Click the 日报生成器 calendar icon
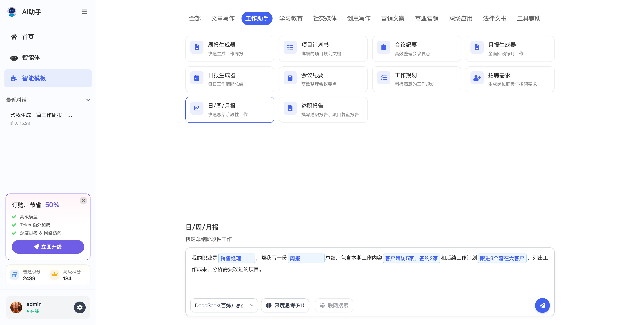 coord(197,78)
